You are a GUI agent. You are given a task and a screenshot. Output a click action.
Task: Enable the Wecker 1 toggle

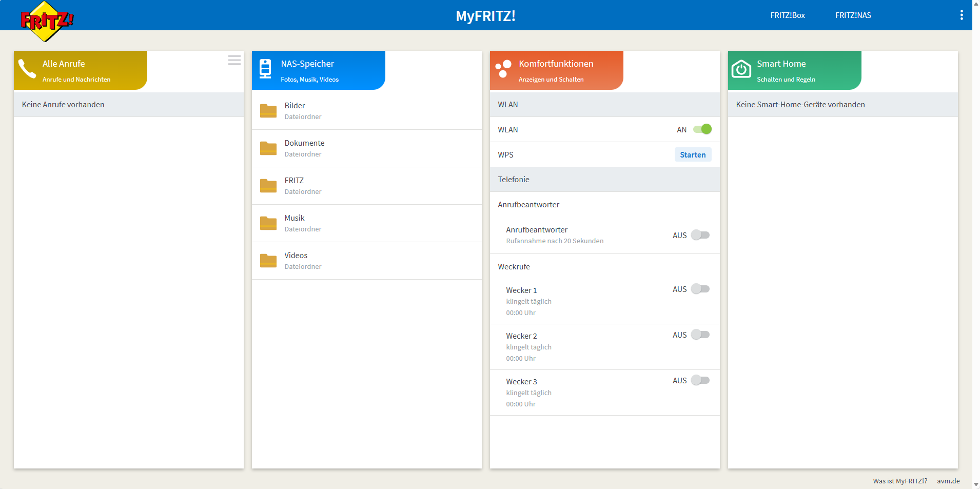point(700,289)
